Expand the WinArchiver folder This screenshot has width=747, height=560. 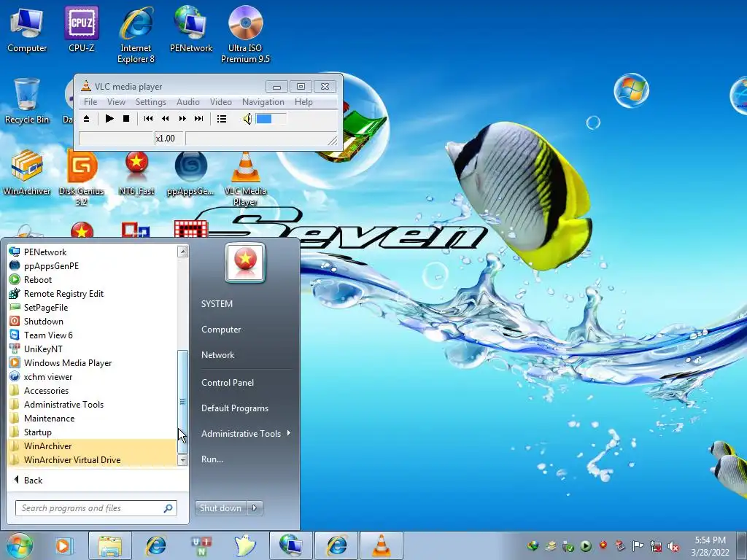pos(91,446)
